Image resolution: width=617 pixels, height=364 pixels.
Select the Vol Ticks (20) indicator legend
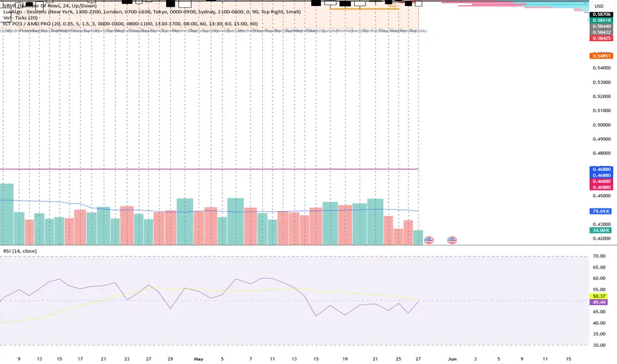[x=21, y=18]
